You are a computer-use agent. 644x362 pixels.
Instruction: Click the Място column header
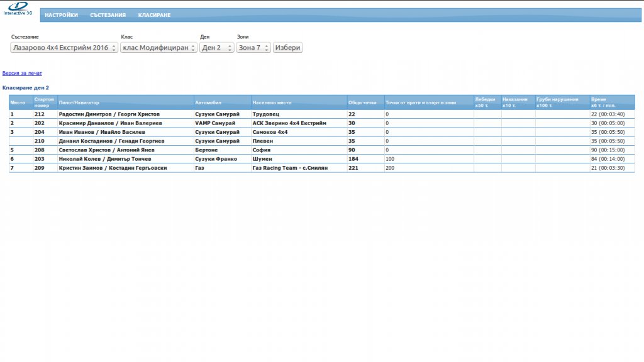coord(21,102)
